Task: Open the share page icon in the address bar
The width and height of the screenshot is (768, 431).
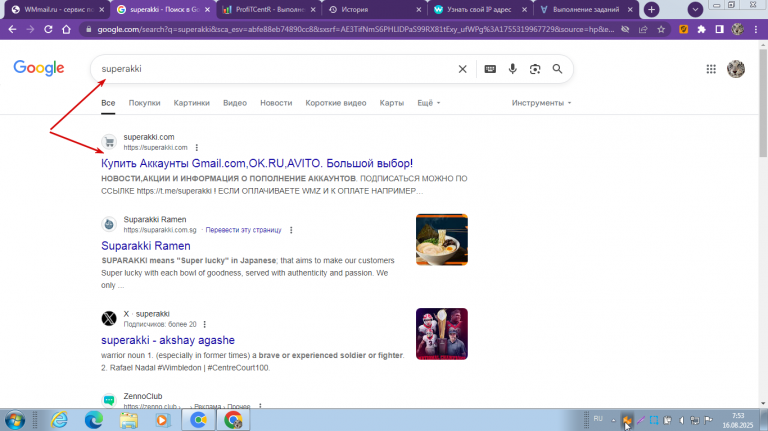Action: (643, 29)
